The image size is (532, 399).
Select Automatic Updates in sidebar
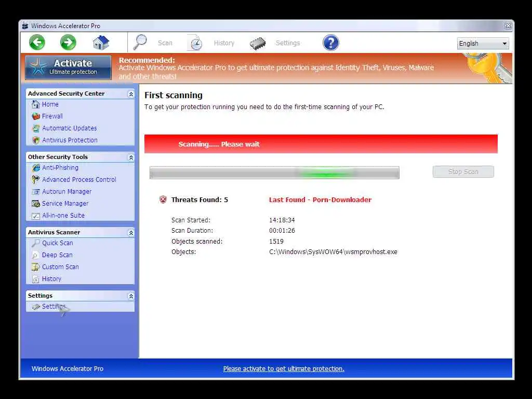pos(70,128)
